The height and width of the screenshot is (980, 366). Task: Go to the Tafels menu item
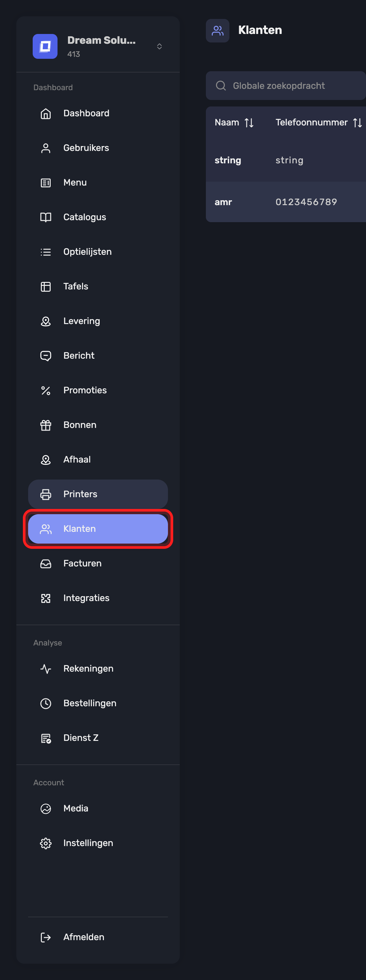98,286
